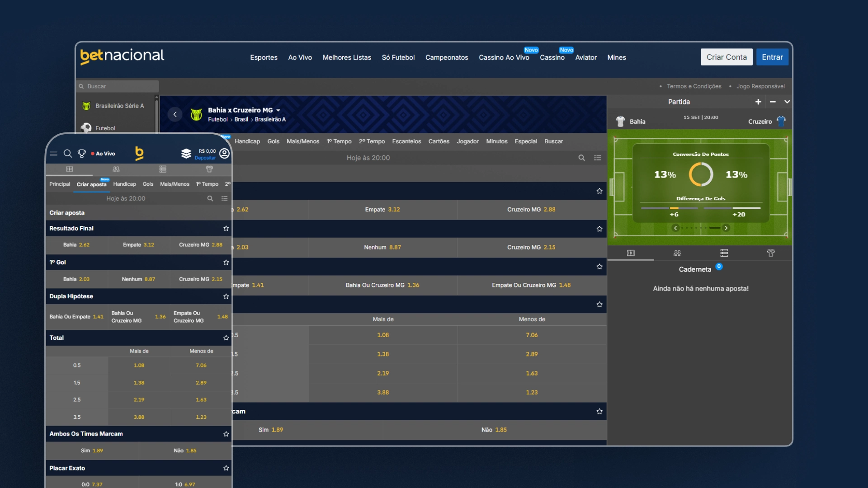
Task: Collapse the Partida panel with chevron
Action: tap(787, 102)
